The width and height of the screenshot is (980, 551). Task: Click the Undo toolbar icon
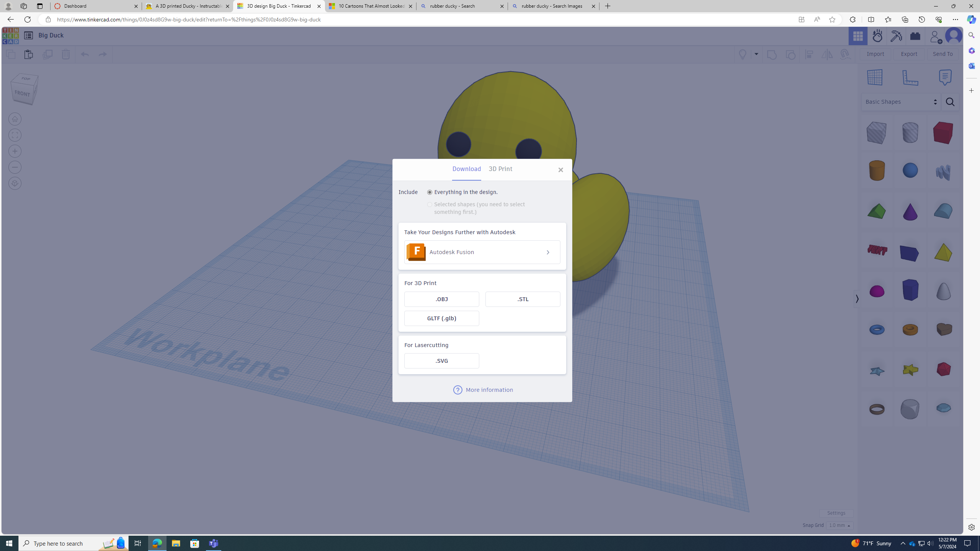click(x=84, y=54)
